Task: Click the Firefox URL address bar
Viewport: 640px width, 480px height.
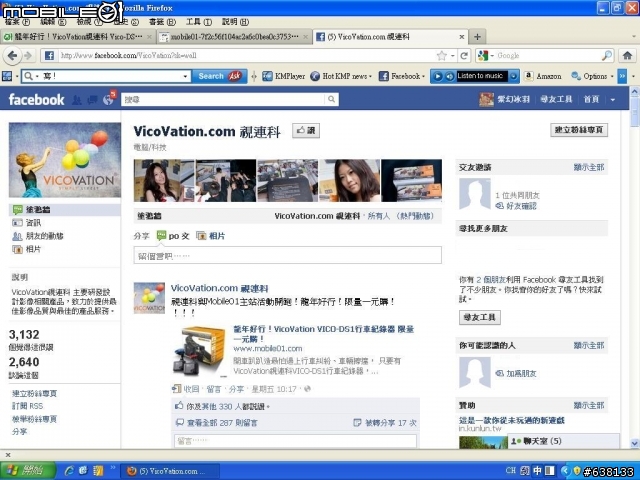Action: pyautogui.click(x=247, y=56)
